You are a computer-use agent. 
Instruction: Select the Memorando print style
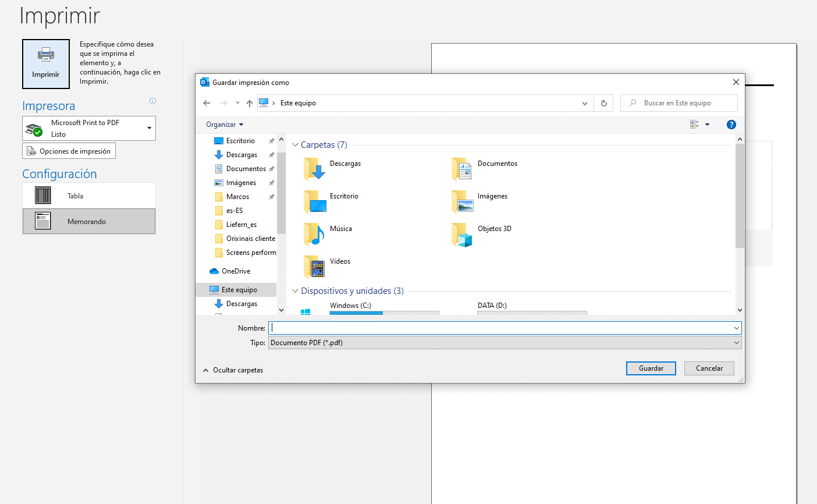click(x=88, y=221)
